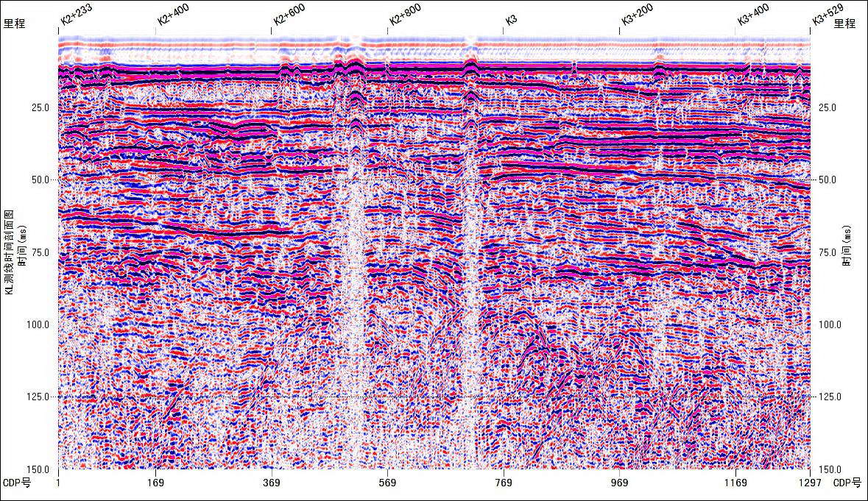Click CDP number 969 label
Image resolution: width=868 pixels, height=501 pixels.
[x=620, y=483]
